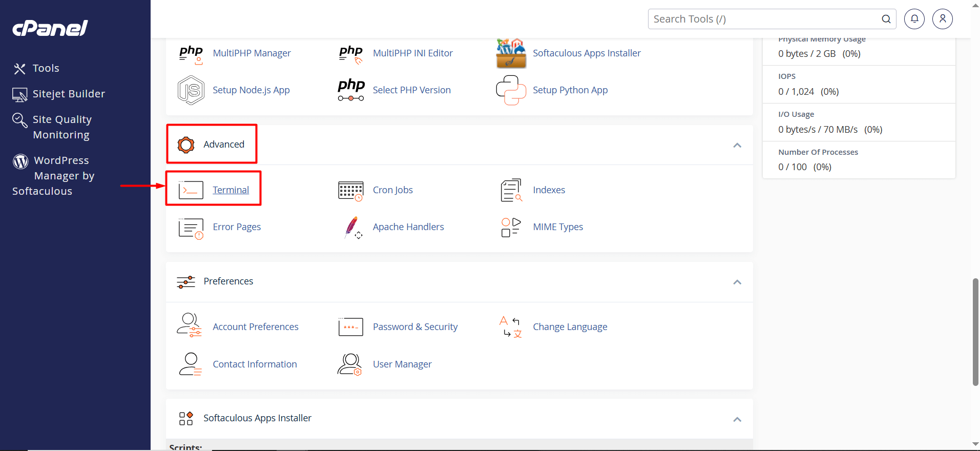Open the Password & Security link
980x451 pixels.
pyautogui.click(x=415, y=327)
